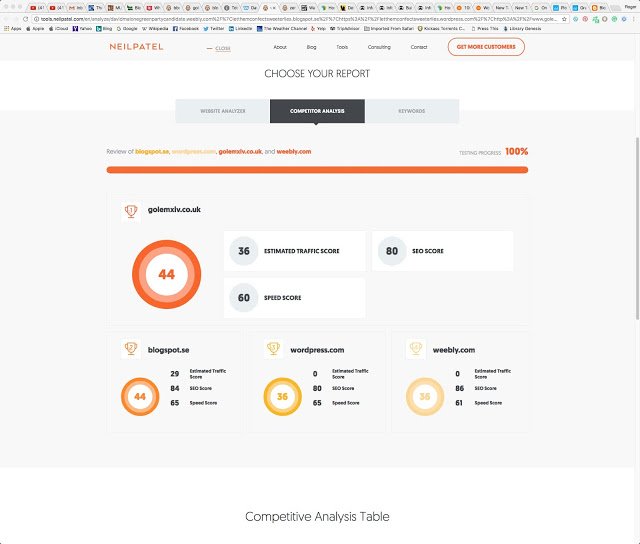Open the Tools menu item
Viewport: 640px width, 544px height.
[342, 47]
